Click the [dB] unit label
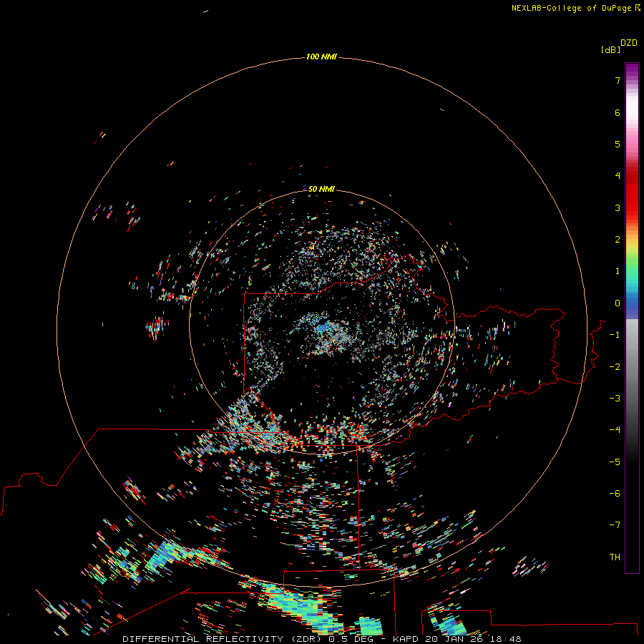This screenshot has width=644, height=644. click(610, 49)
